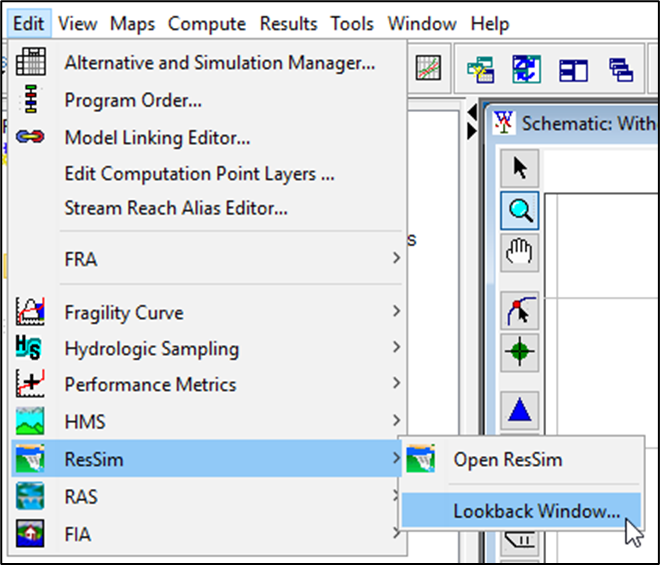Select the pan hand tool
Screen dimensions: 660x565
click(519, 253)
